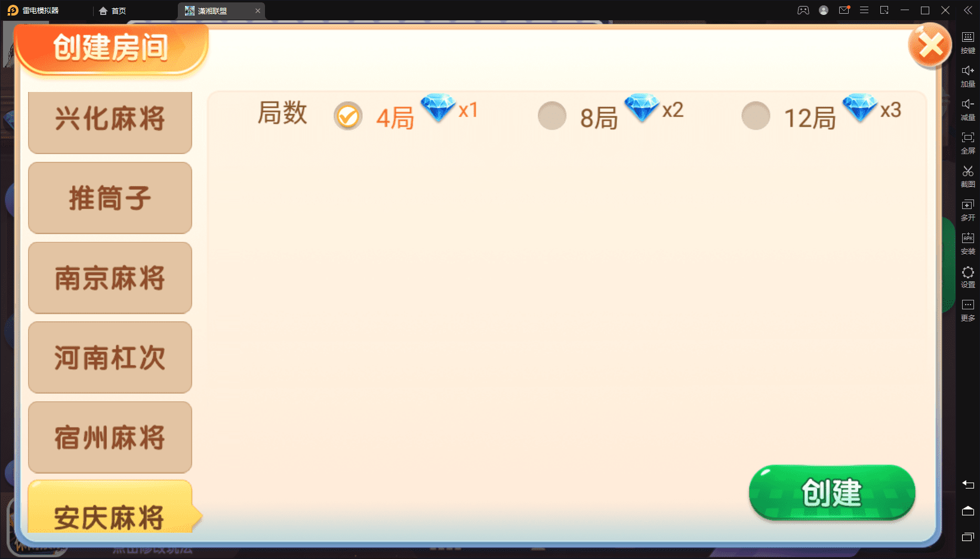Image resolution: width=980 pixels, height=559 pixels.
Task: Increase volume with the 加量 icon
Action: pyautogui.click(x=967, y=75)
